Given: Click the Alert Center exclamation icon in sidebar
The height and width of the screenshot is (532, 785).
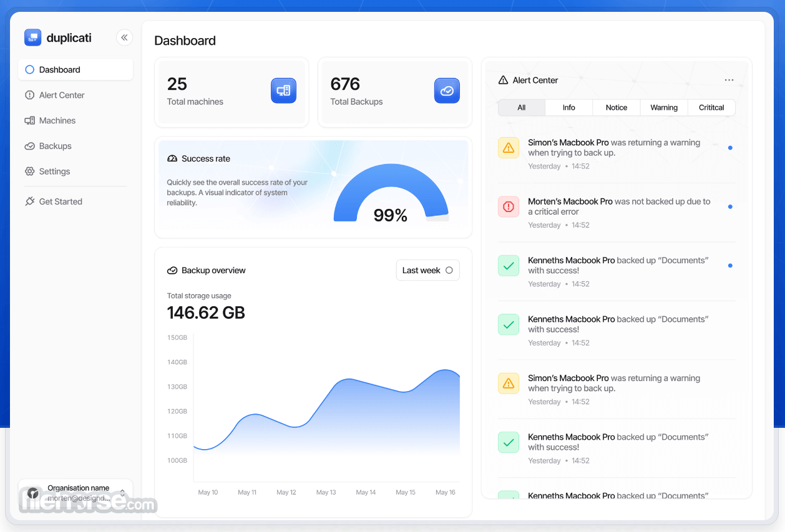Looking at the screenshot, I should click(29, 95).
